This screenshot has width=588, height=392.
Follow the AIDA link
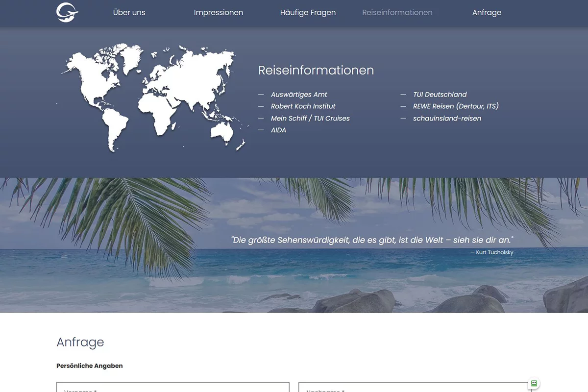point(278,130)
